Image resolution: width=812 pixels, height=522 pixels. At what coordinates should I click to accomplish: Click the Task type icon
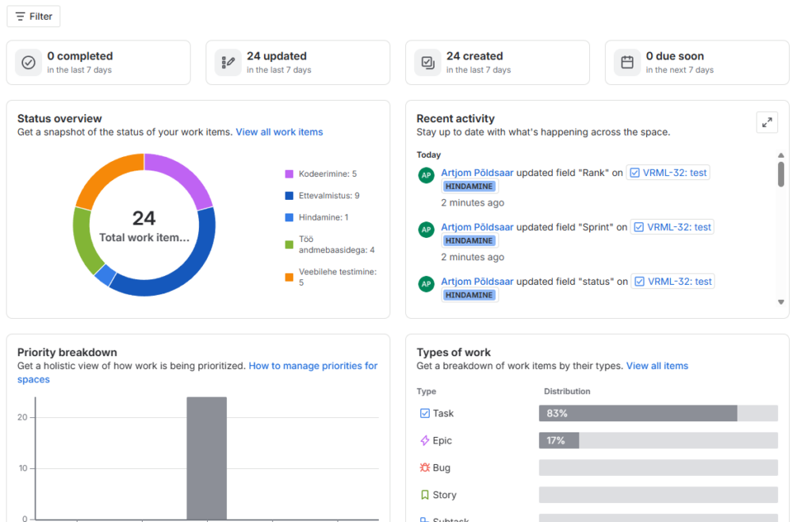(x=424, y=413)
